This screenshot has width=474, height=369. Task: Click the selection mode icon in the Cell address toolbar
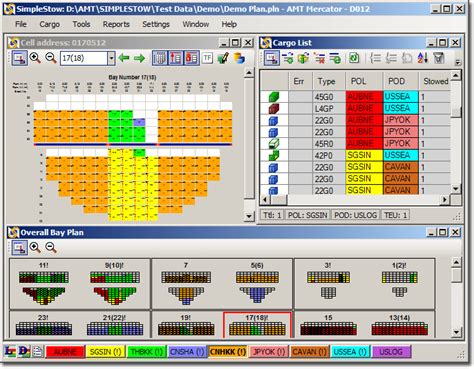click(20, 58)
